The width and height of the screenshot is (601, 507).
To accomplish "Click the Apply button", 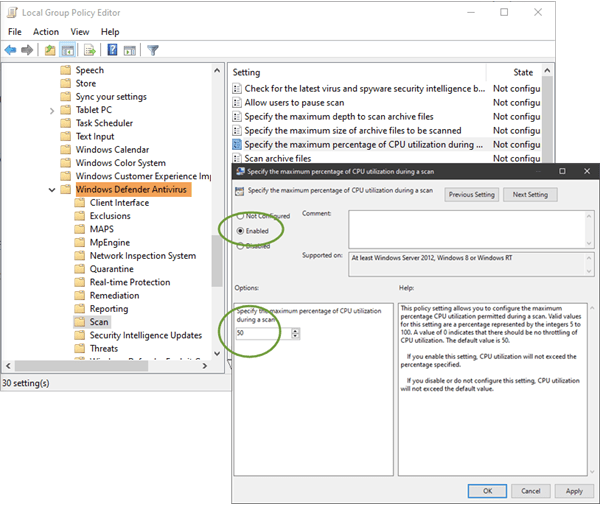I will [x=574, y=491].
